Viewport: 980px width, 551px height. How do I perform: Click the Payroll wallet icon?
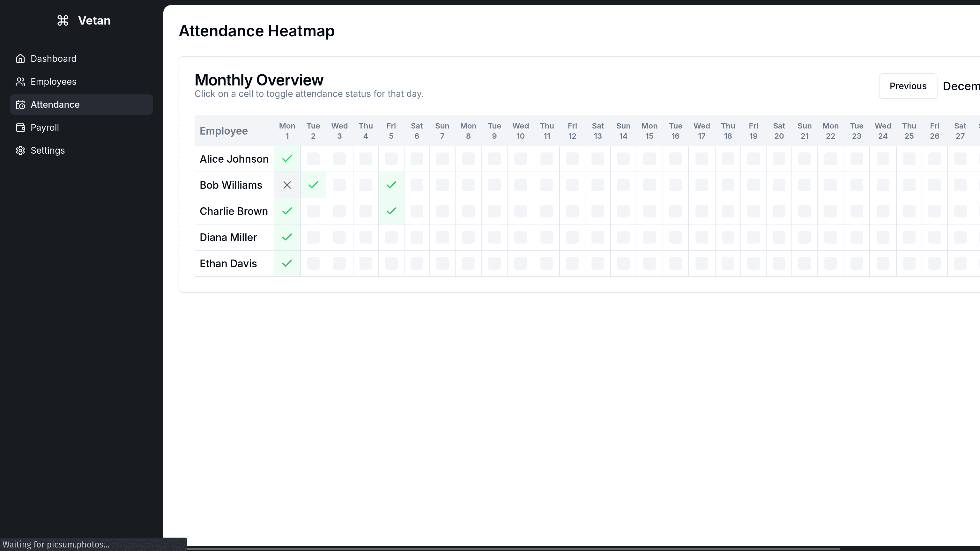20,128
